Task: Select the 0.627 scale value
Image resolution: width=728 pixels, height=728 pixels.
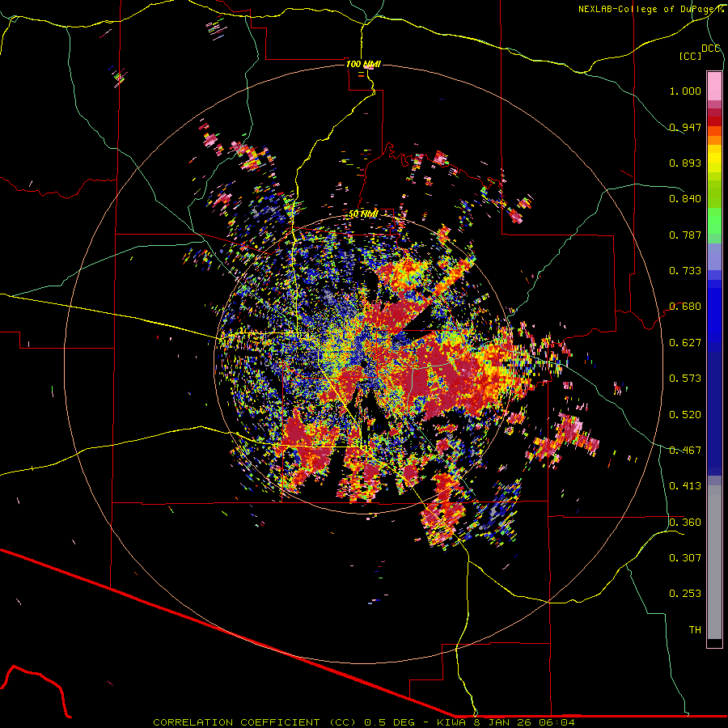Action: point(685,343)
